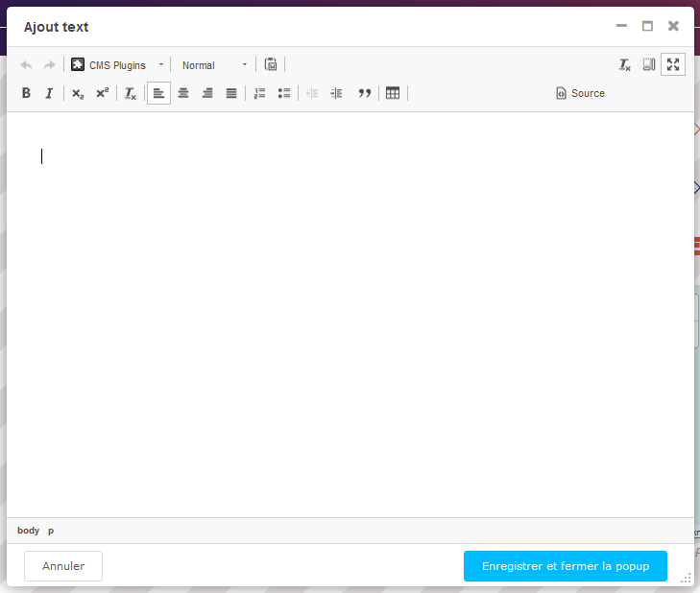Center align the text

click(x=183, y=93)
